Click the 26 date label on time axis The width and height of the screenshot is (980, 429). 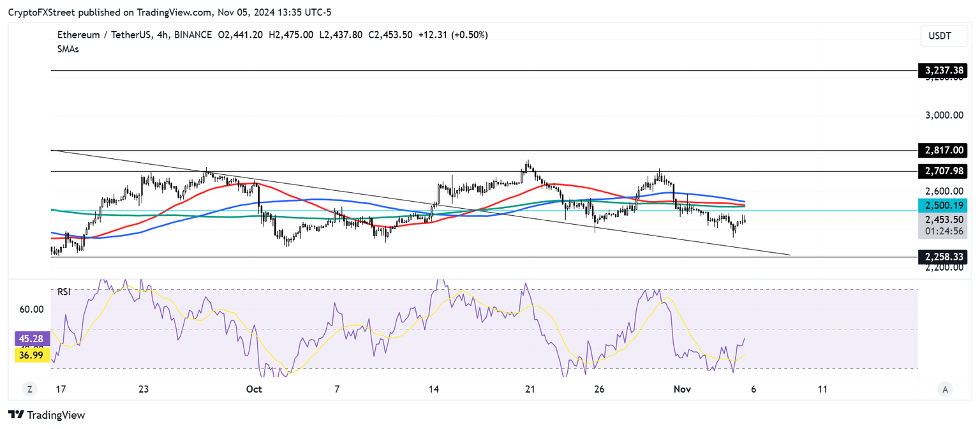tap(600, 389)
